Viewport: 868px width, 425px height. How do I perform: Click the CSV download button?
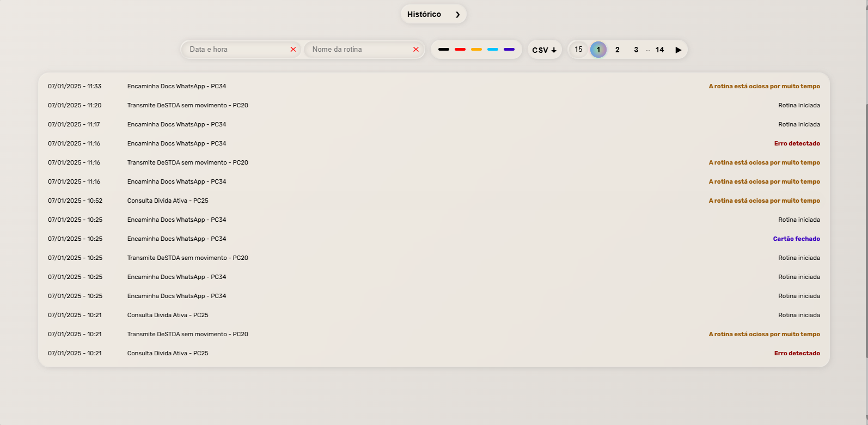coord(544,50)
